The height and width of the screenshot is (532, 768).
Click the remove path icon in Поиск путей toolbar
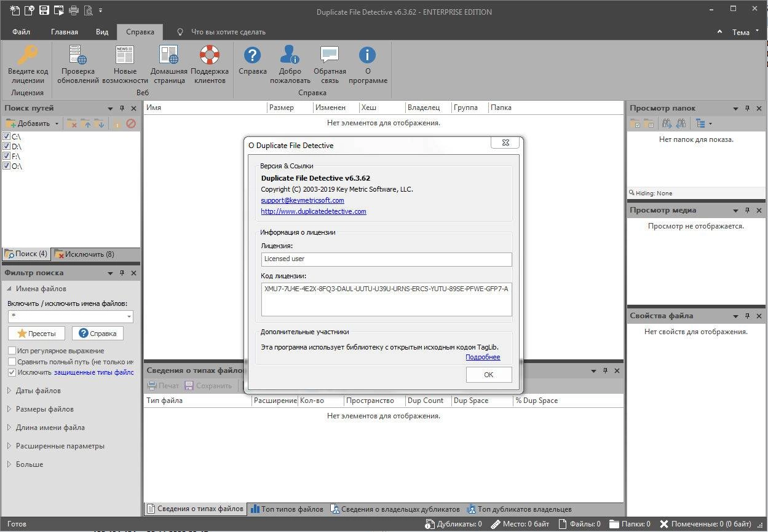tap(72, 123)
